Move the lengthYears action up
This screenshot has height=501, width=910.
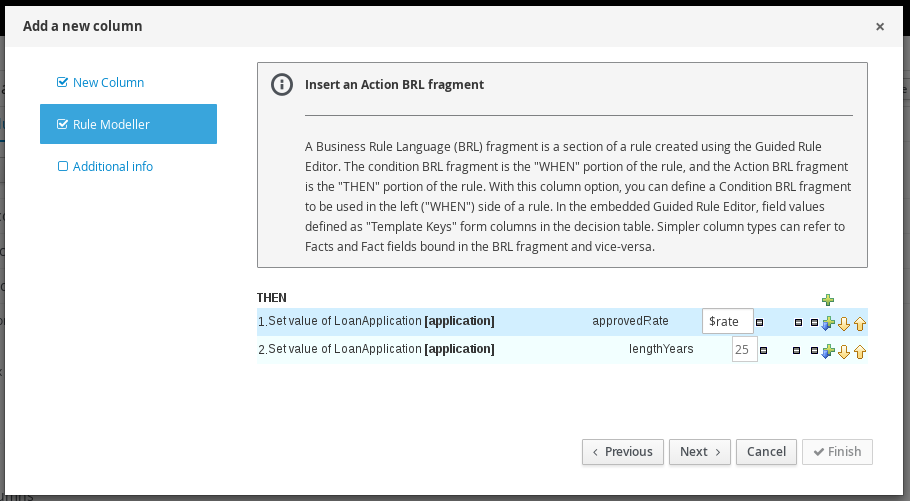pyautogui.click(x=859, y=351)
